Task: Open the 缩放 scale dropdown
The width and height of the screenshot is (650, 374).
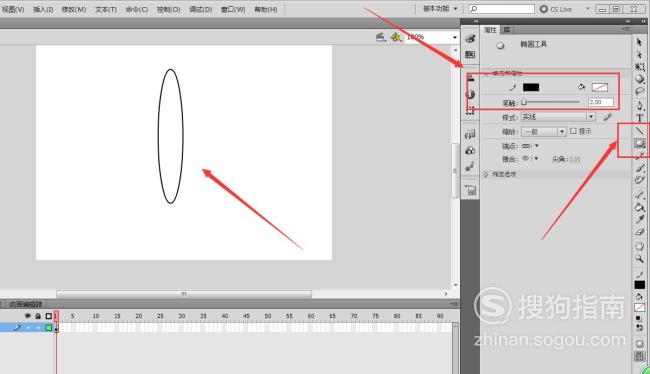Action: point(543,131)
